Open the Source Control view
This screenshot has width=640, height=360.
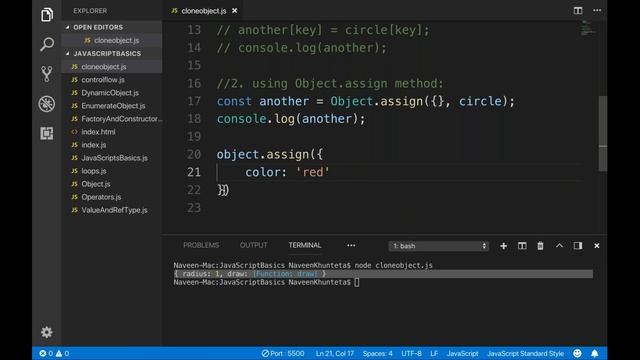coord(47,74)
